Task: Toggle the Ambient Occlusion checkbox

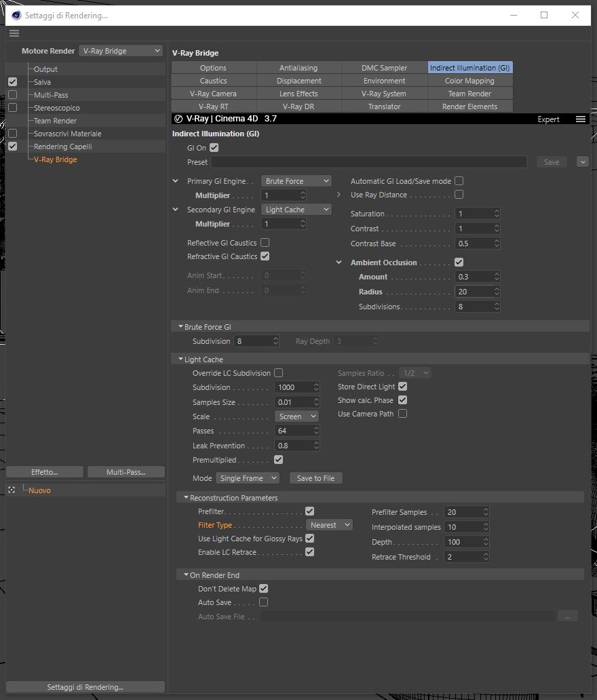Action: click(x=459, y=262)
